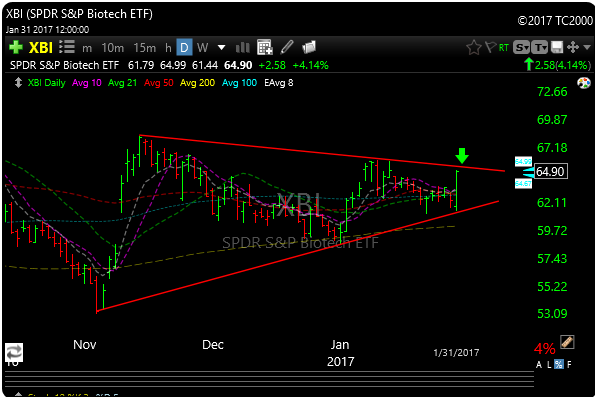The height and width of the screenshot is (397, 595).
Task: Switch to the Weekly W timeframe
Action: click(202, 48)
